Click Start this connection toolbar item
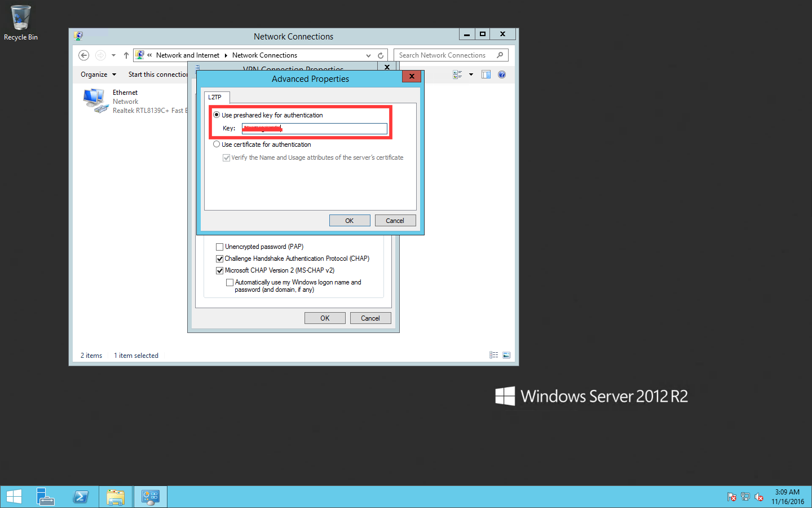This screenshot has width=812, height=508. [158, 75]
